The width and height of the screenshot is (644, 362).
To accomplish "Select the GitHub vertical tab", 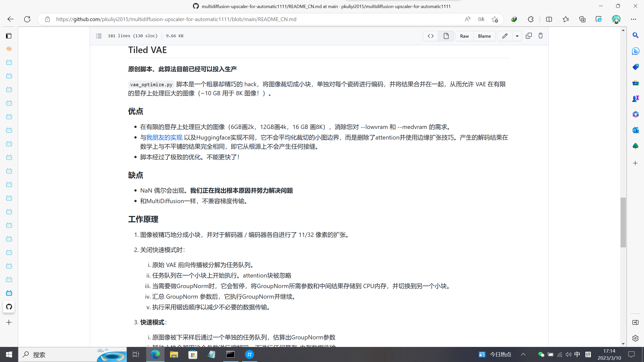I will [9, 307].
